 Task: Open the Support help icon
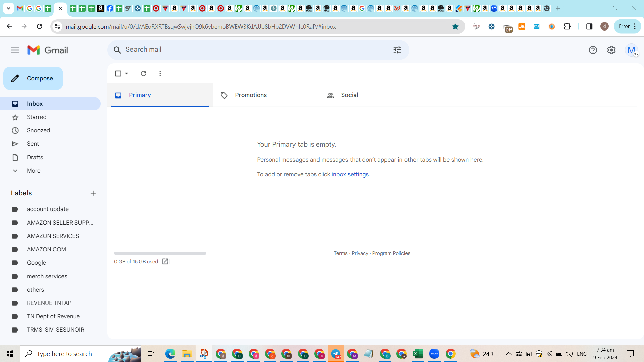593,50
